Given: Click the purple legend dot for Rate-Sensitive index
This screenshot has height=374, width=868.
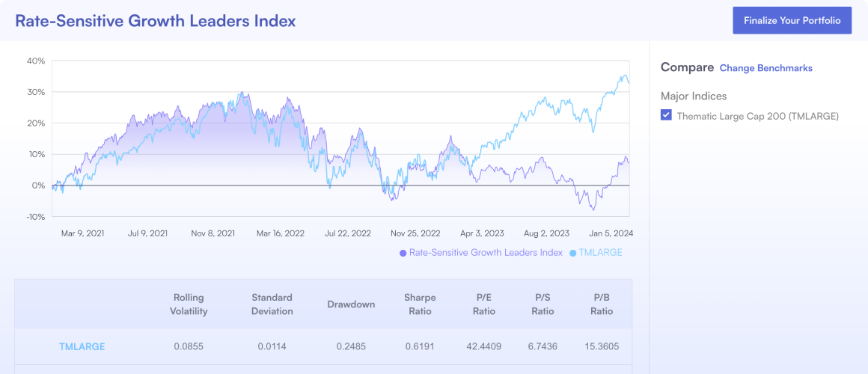Looking at the screenshot, I should 403,253.
